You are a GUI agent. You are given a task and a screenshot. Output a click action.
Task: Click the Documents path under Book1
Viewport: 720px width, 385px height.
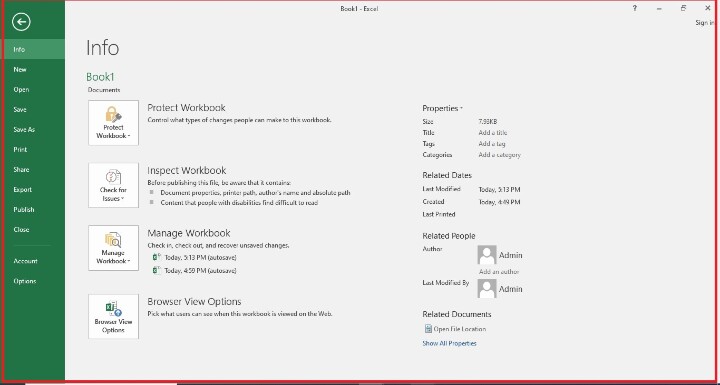pyautogui.click(x=104, y=90)
